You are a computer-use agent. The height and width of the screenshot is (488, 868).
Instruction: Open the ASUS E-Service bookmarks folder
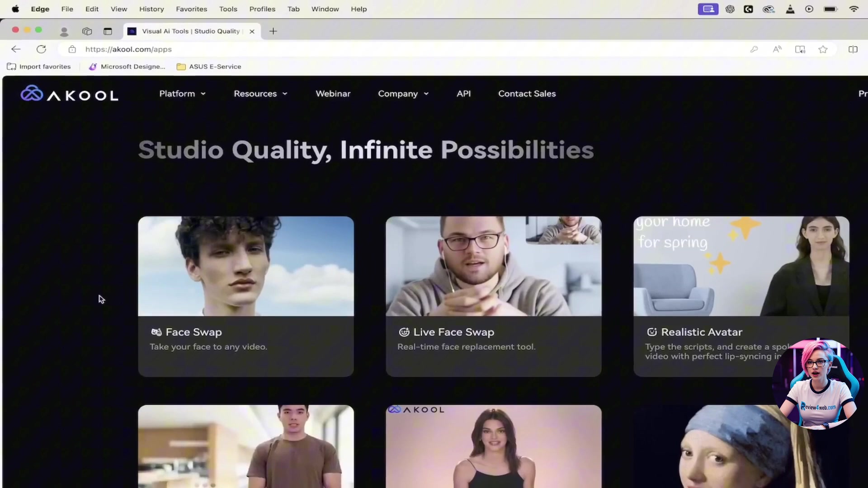(x=209, y=66)
